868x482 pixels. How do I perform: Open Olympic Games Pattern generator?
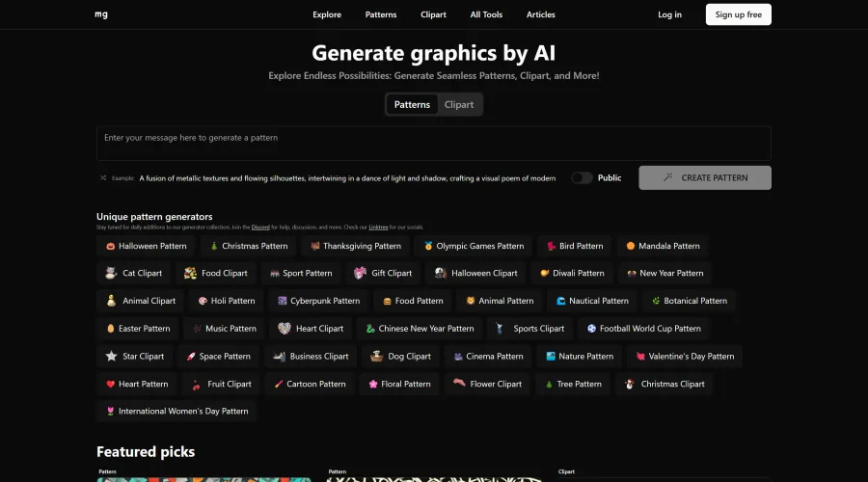474,246
